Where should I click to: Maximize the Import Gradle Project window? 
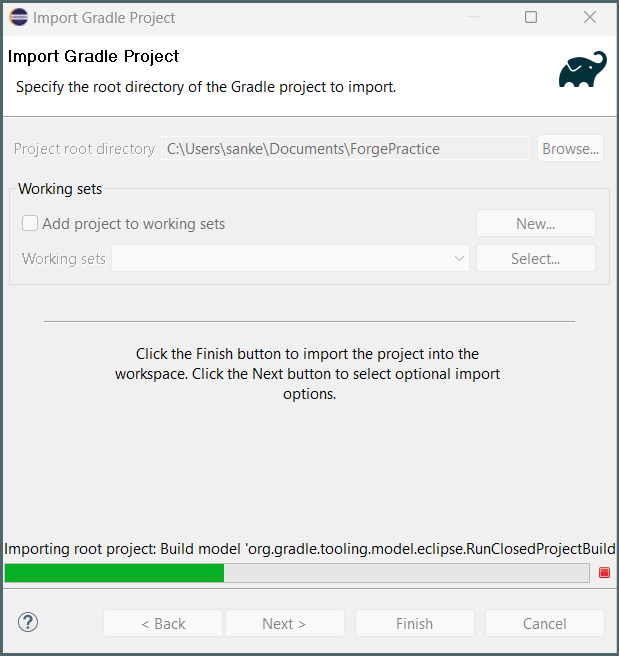(531, 17)
